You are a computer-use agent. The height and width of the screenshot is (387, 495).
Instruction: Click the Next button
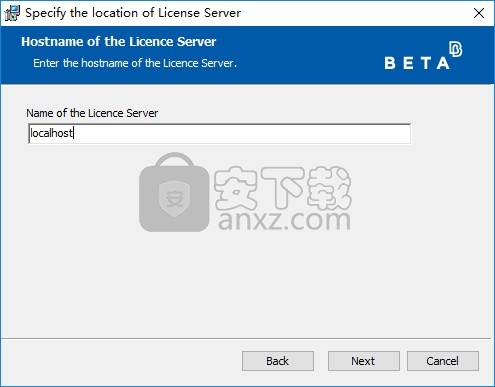364,361
